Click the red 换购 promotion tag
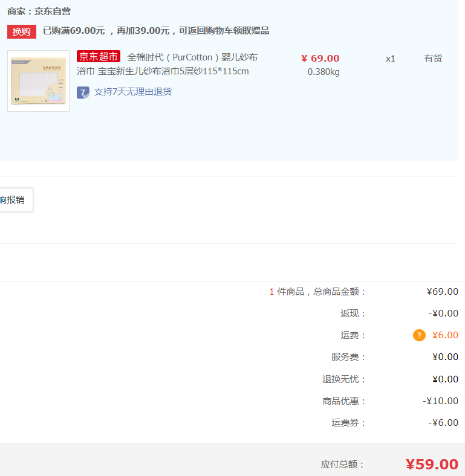The image size is (465, 476). point(22,31)
